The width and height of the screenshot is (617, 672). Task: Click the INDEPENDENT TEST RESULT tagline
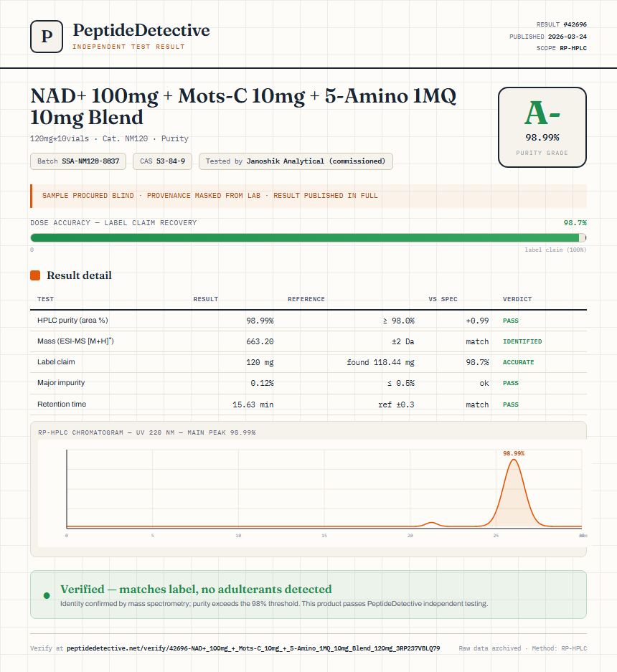pos(128,47)
